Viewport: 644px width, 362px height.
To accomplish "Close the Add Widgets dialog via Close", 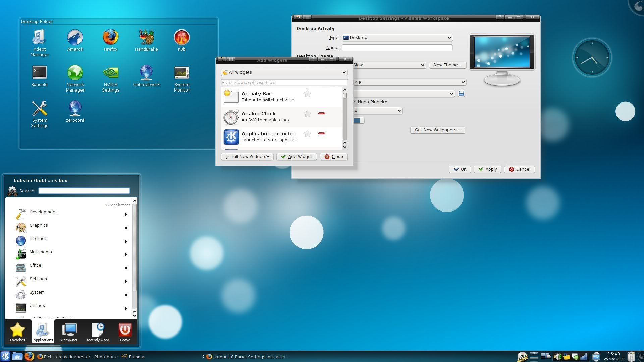I will 333,157.
